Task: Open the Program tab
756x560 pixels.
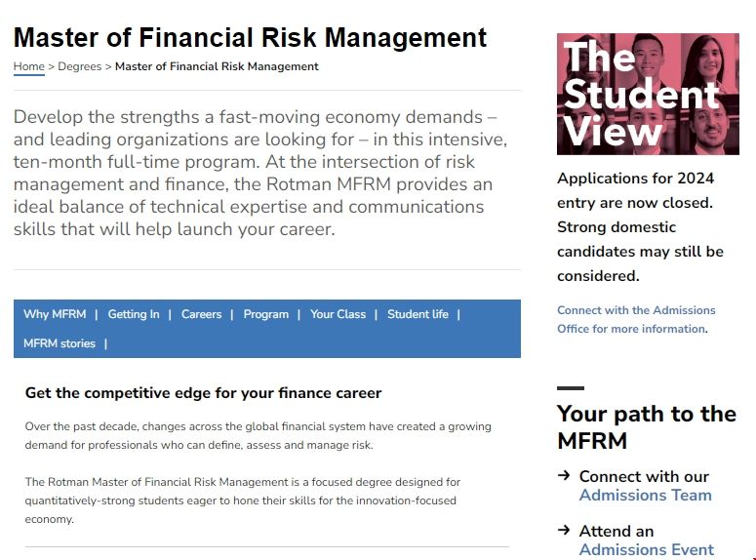Action: [265, 314]
